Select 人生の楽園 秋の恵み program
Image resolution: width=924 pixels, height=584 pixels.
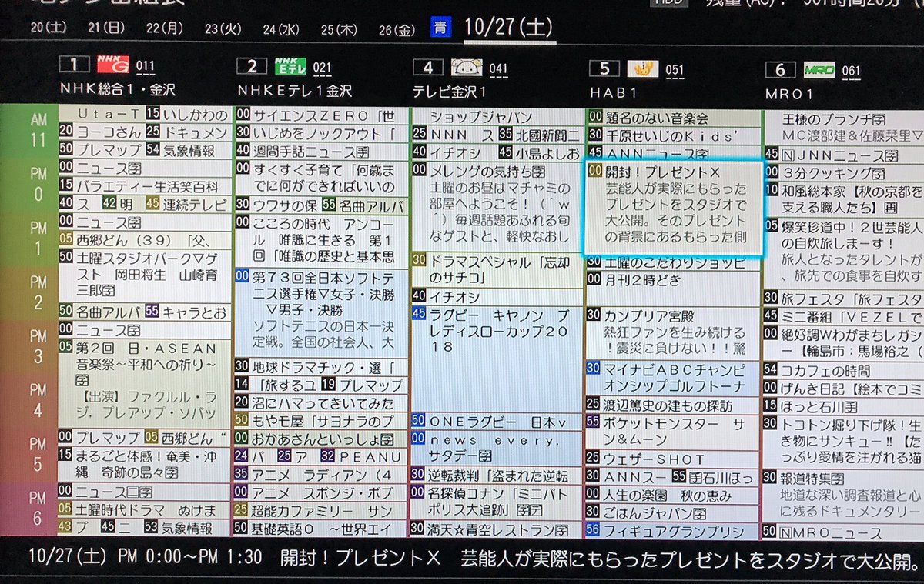pos(673,495)
